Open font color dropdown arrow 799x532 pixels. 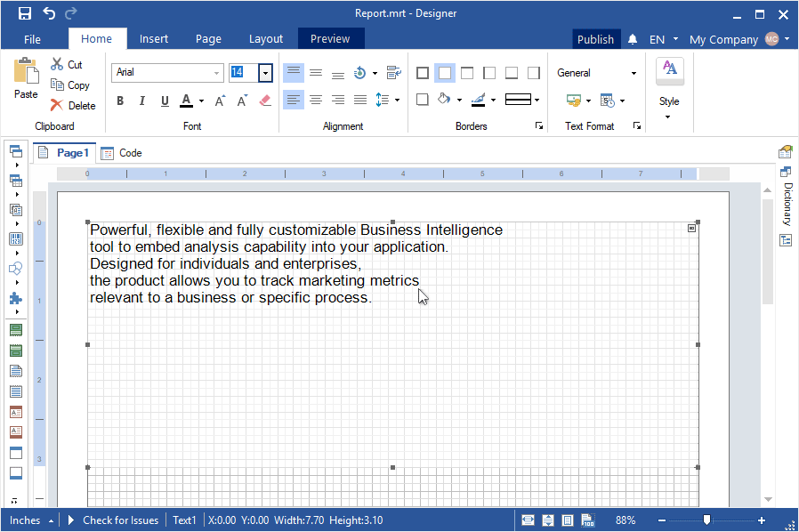[x=201, y=101]
